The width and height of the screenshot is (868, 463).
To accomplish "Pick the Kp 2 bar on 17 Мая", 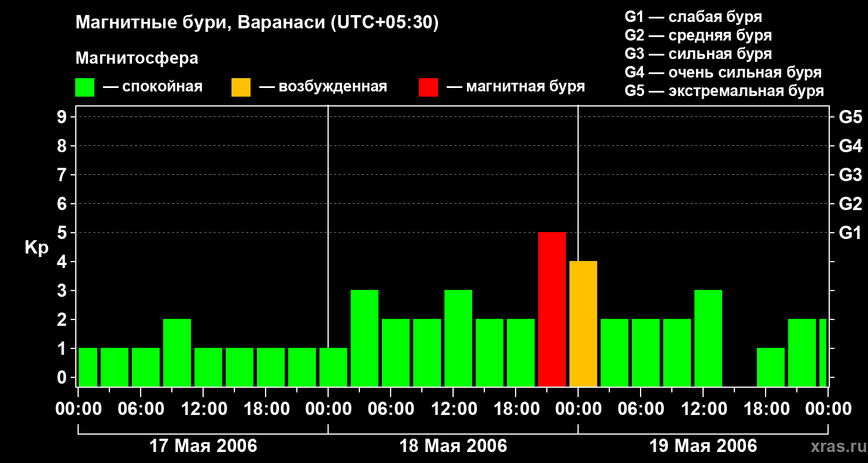I will tap(177, 353).
